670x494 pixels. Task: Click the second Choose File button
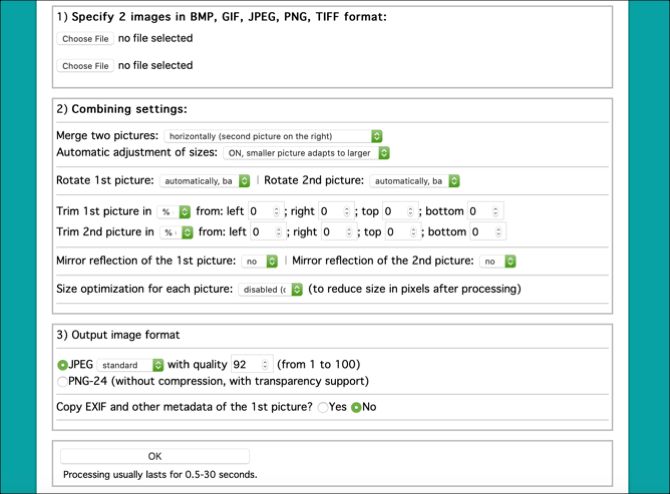pos(84,66)
